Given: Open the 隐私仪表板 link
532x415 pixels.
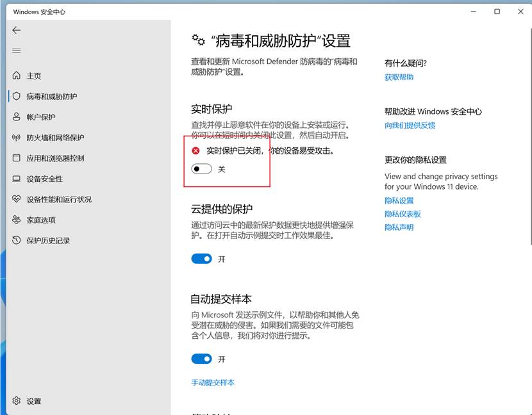Looking at the screenshot, I should (403, 214).
